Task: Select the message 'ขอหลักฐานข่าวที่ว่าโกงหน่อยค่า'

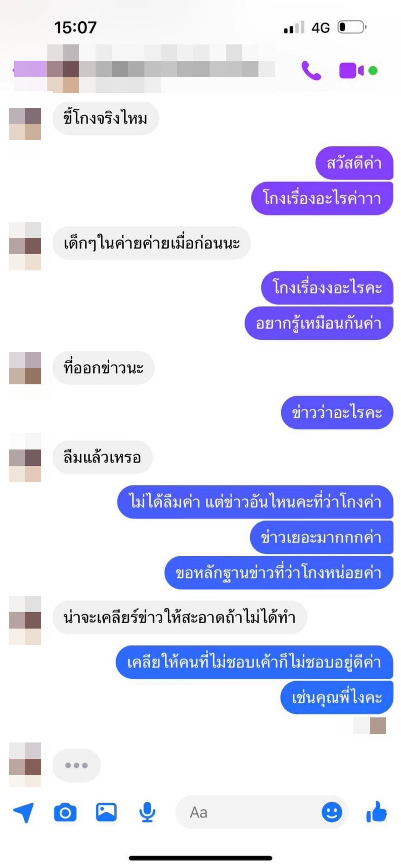Action: pos(279,573)
